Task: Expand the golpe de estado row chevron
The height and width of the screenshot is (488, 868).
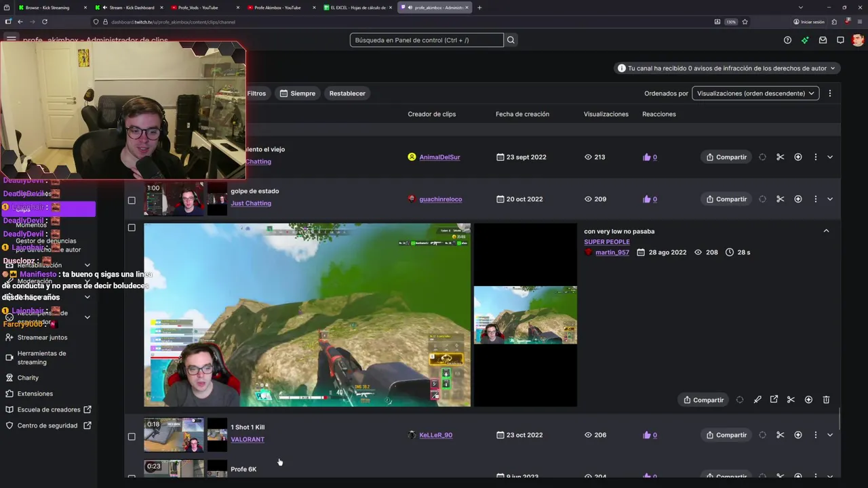Action: pyautogui.click(x=830, y=199)
